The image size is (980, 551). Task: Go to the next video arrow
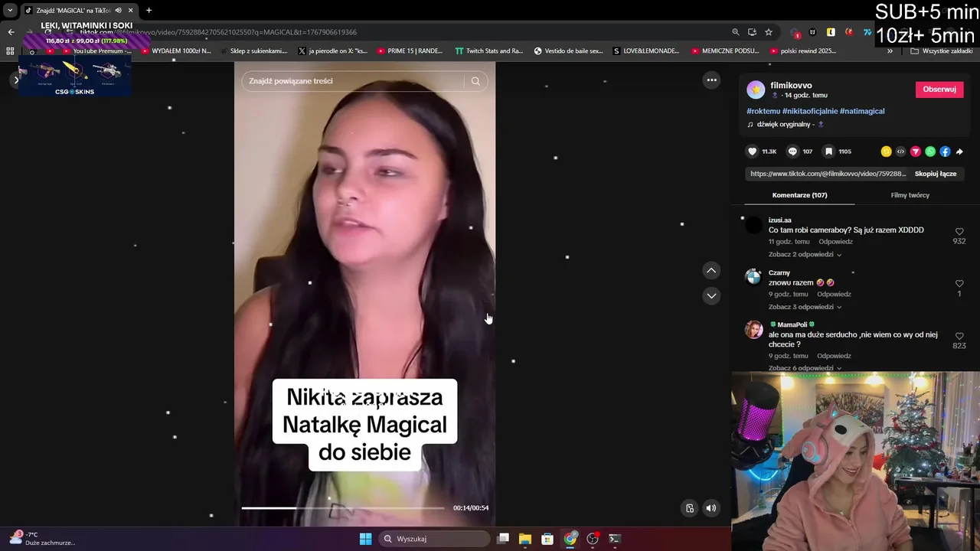tap(711, 295)
